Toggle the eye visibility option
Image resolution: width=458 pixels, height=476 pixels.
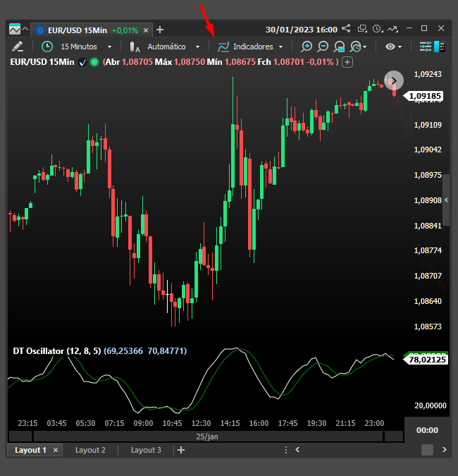coord(393,47)
